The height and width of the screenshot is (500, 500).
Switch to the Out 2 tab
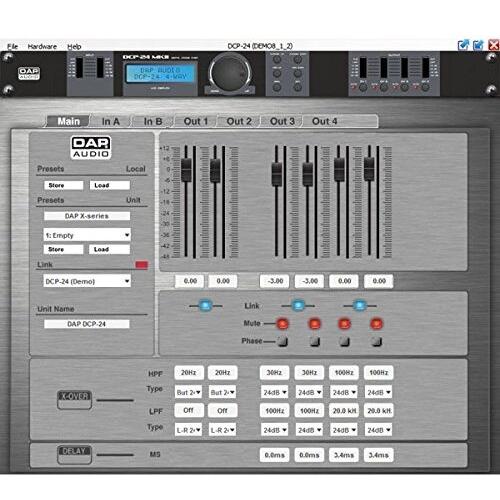coord(239,121)
